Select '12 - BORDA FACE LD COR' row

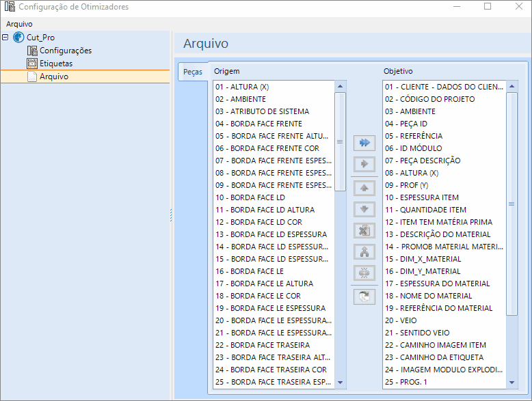[274, 222]
